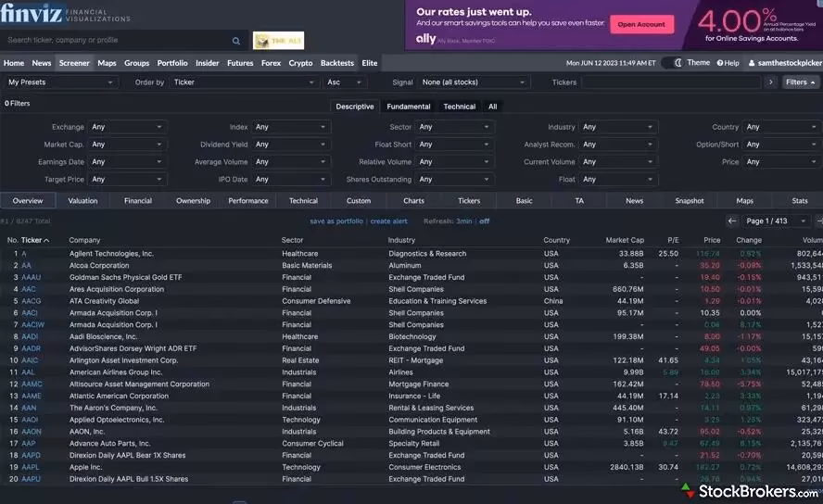Open the Elite menu item

tap(370, 63)
